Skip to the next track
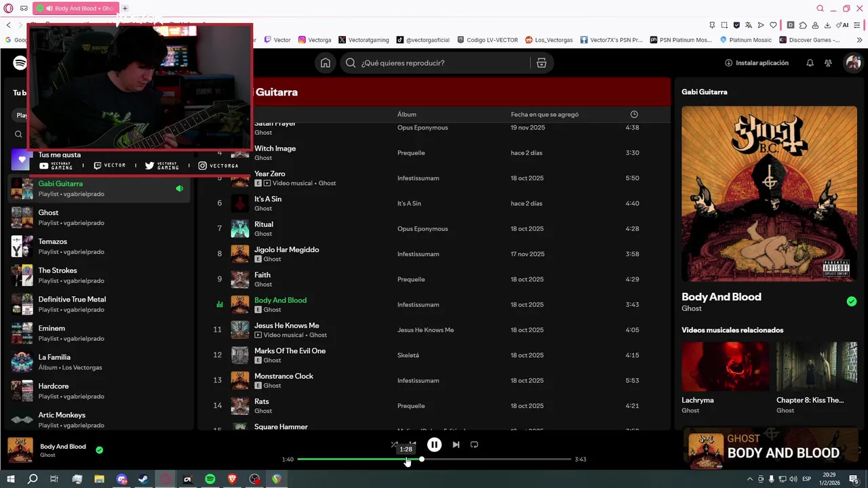Viewport: 868px width, 488px height. 456,445
